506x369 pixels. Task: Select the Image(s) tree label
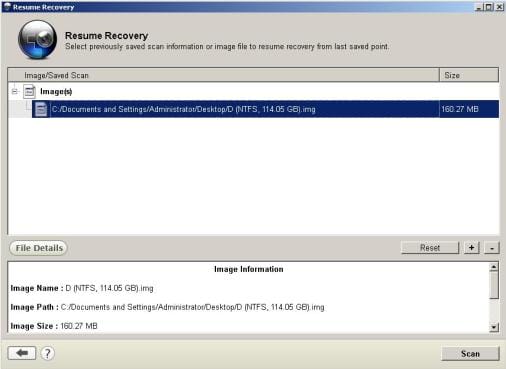[56, 91]
